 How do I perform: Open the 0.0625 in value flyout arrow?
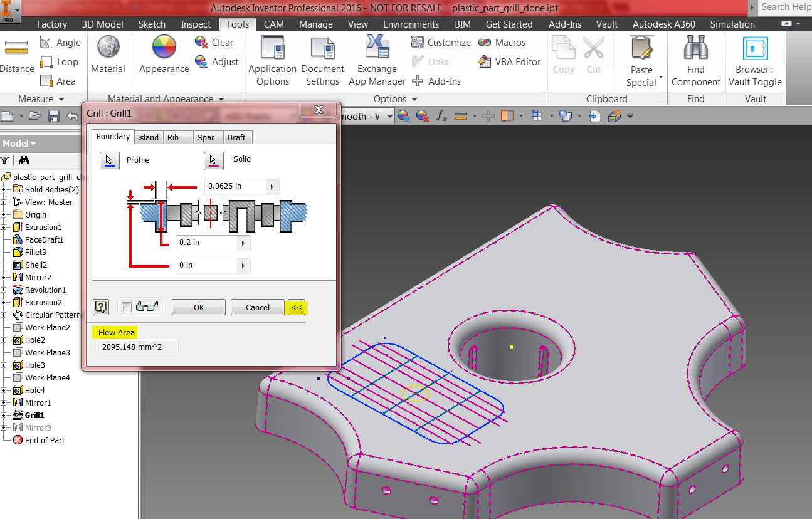[272, 187]
